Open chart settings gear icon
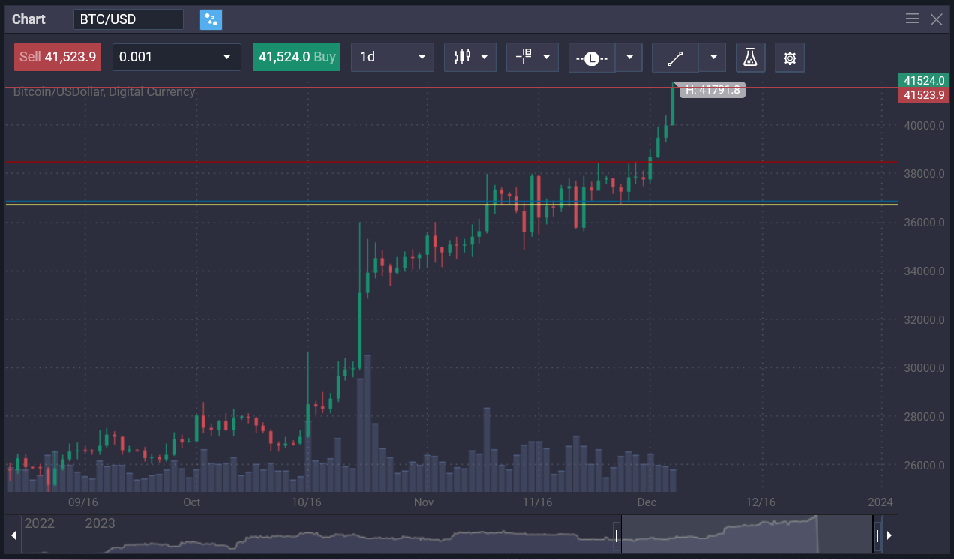The height and width of the screenshot is (560, 954). [x=790, y=58]
